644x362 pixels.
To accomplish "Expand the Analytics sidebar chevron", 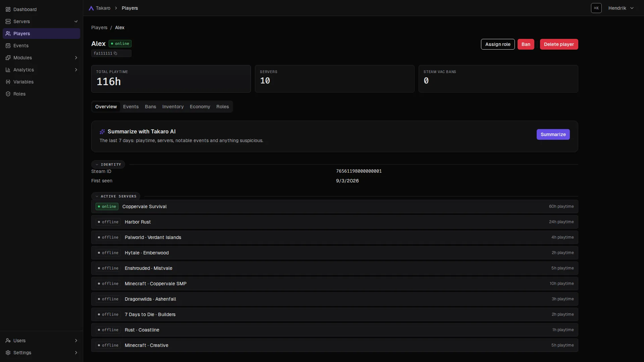I will tap(76, 70).
